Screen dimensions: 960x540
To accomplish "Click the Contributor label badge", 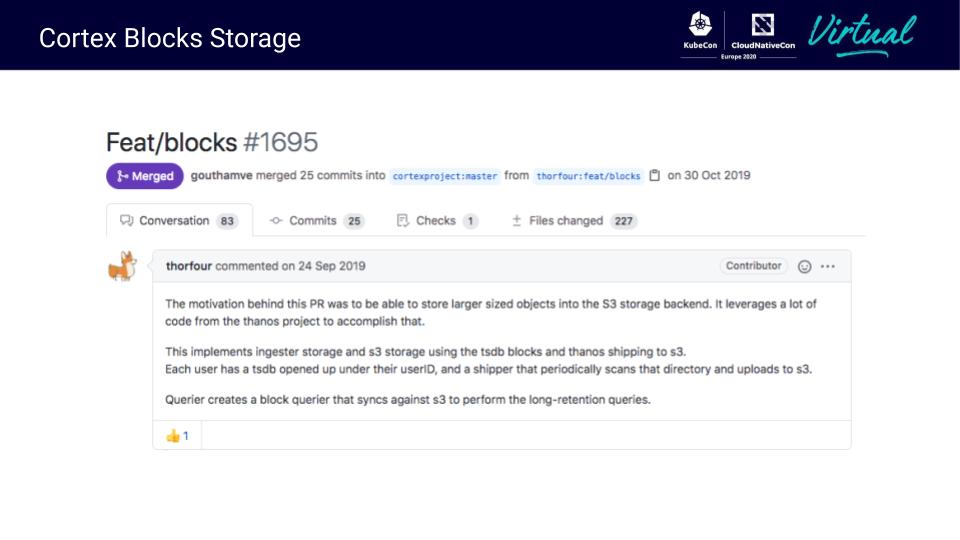I will [753, 266].
